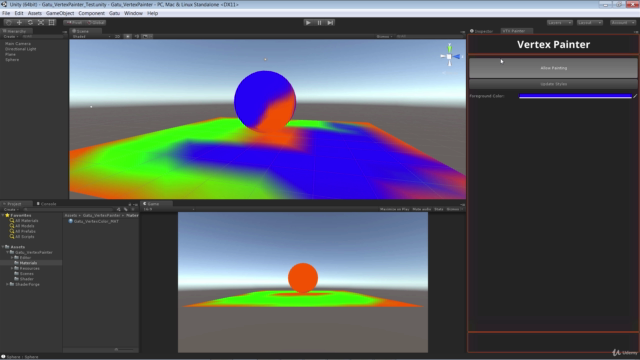
Task: Click the scene orientation gizmo center cube
Action: 449,57
